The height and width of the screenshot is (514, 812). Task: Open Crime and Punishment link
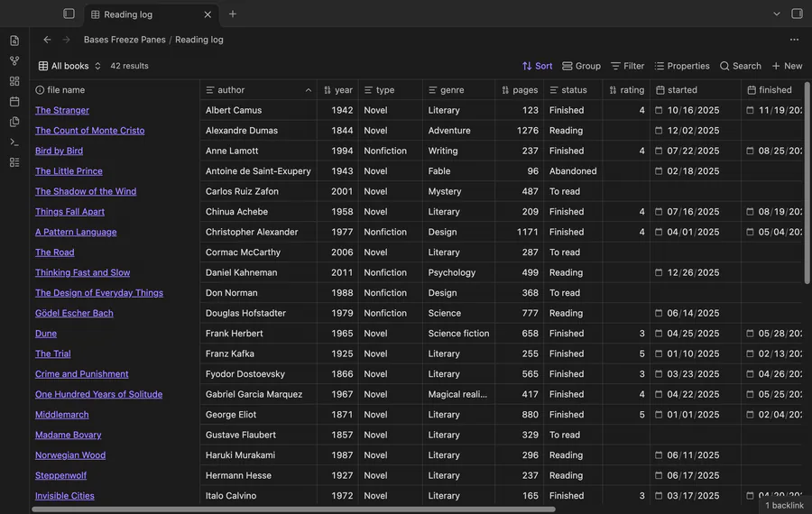point(82,373)
